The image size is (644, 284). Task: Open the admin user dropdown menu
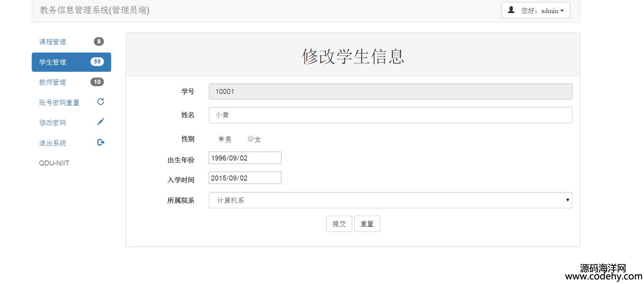click(535, 10)
